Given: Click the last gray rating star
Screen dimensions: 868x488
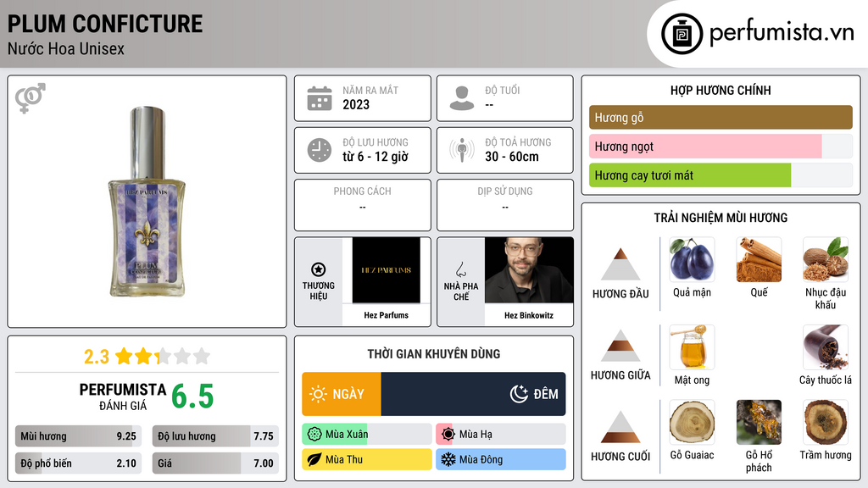Looking at the screenshot, I should pyautogui.click(x=202, y=356).
